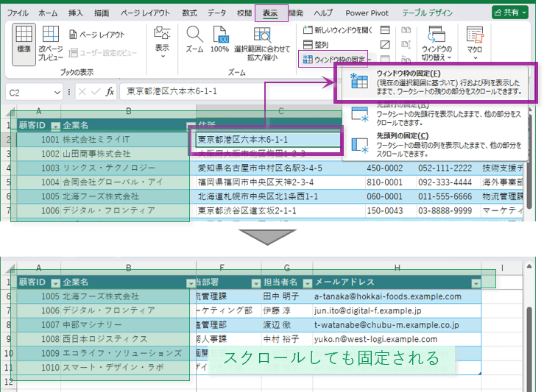Screen dimensions: 544x392
Task: Choose 先頭列の固定(C) menu option
Action: click(435, 145)
